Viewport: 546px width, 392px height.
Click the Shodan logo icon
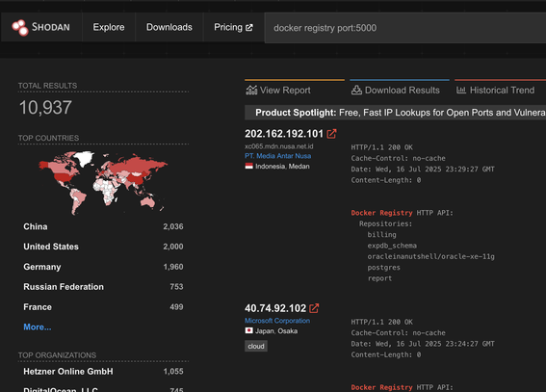click(20, 28)
